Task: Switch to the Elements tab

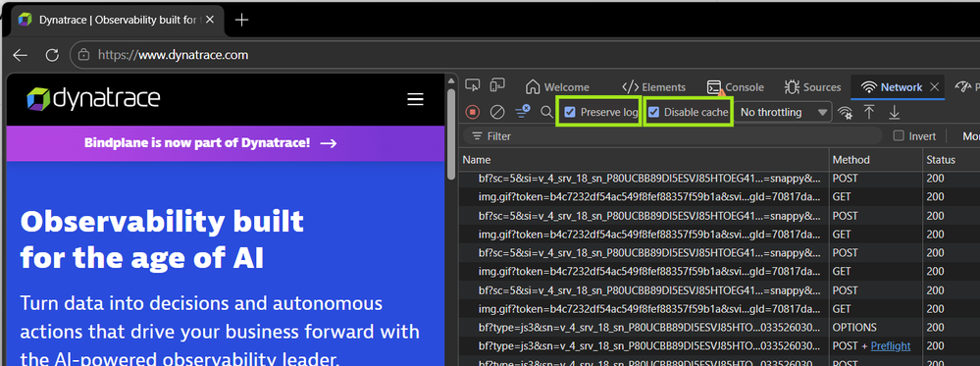Action: (x=653, y=87)
